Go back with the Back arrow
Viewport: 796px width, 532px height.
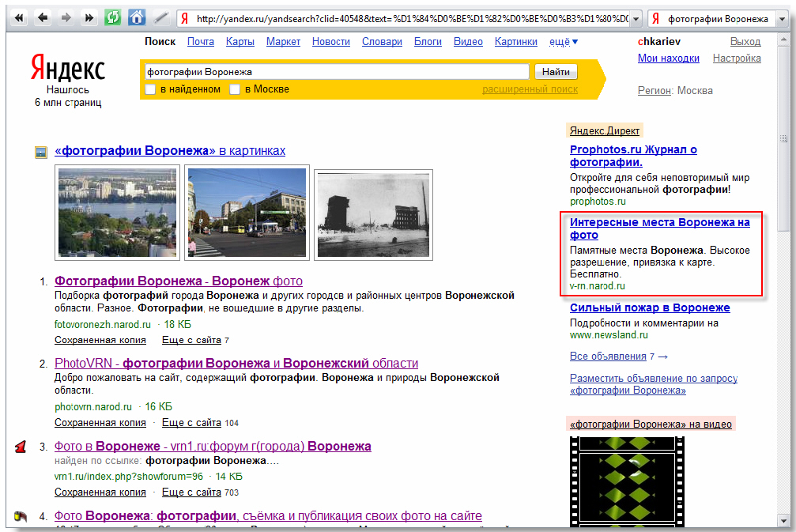coord(43,18)
